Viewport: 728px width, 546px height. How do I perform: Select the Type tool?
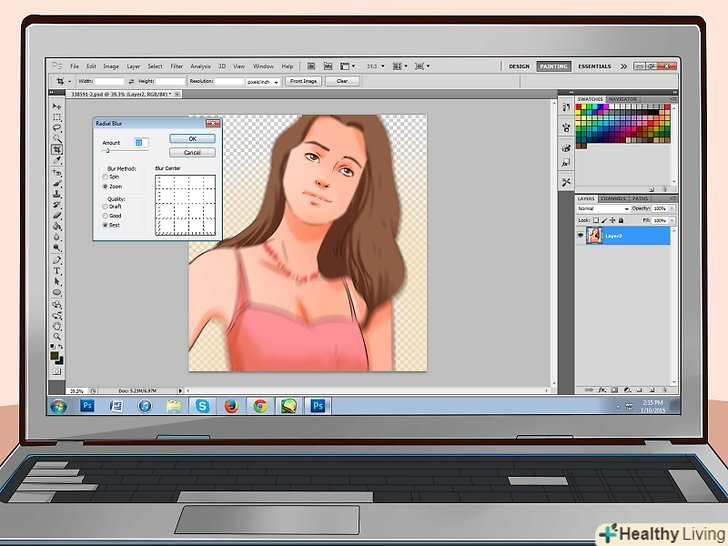pyautogui.click(x=57, y=271)
